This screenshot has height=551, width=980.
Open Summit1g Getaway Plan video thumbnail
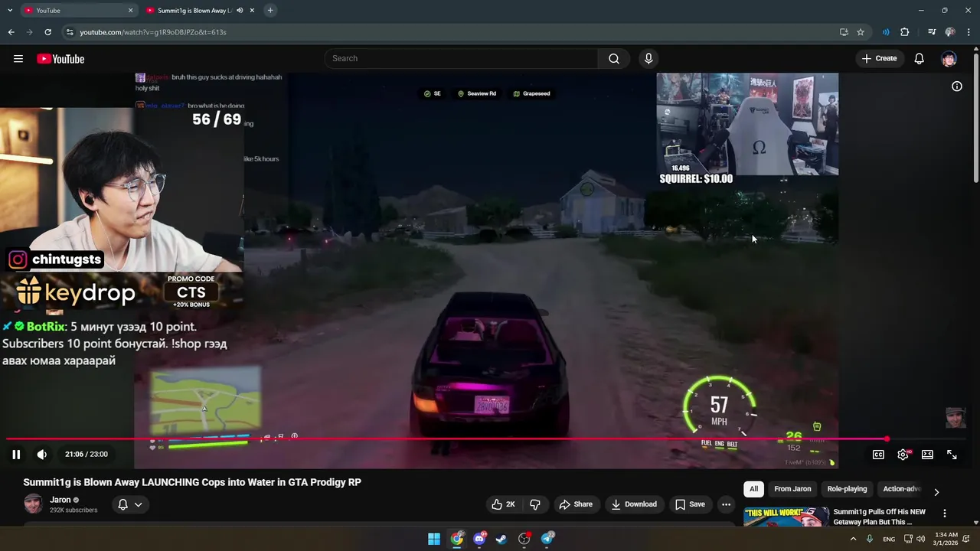(786, 517)
